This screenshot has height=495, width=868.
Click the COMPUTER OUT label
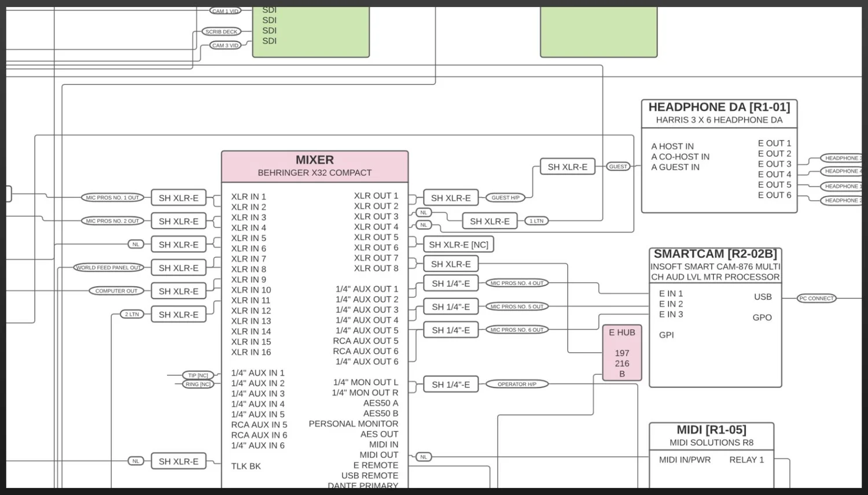coord(116,291)
